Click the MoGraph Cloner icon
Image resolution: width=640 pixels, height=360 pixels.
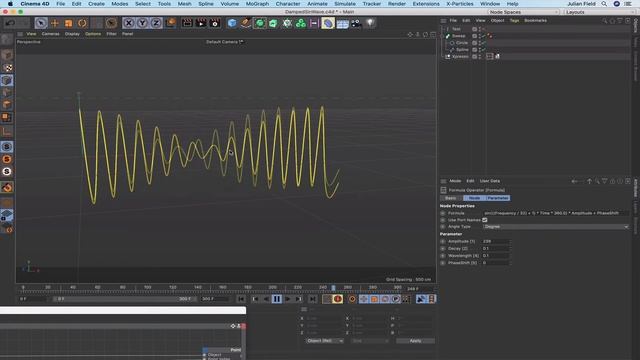coord(301,23)
